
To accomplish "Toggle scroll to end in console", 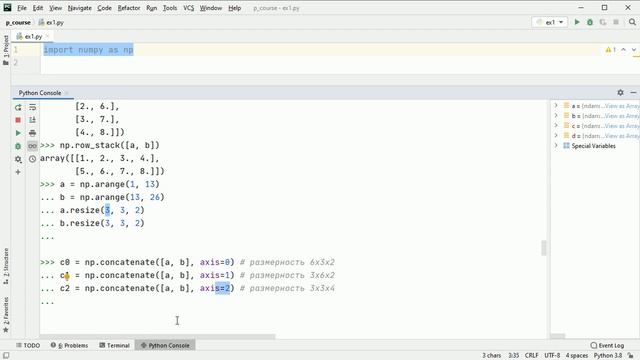I will coord(32,120).
